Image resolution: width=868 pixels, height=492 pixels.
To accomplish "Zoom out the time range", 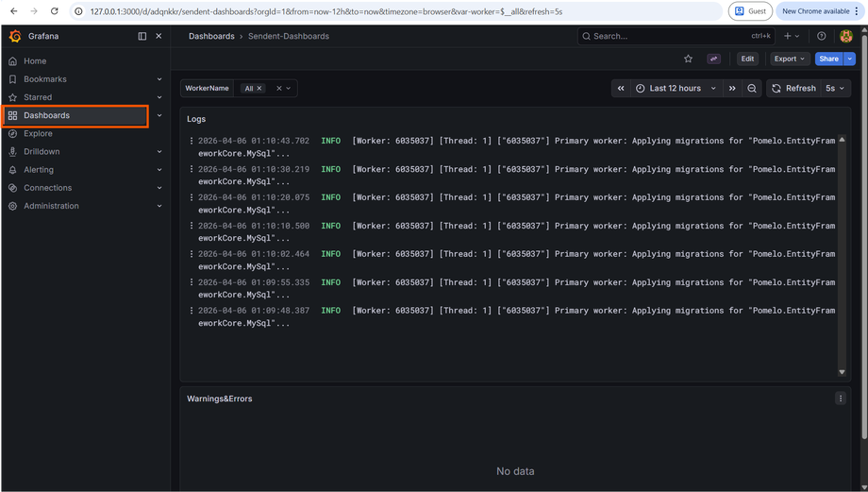I will (x=752, y=88).
